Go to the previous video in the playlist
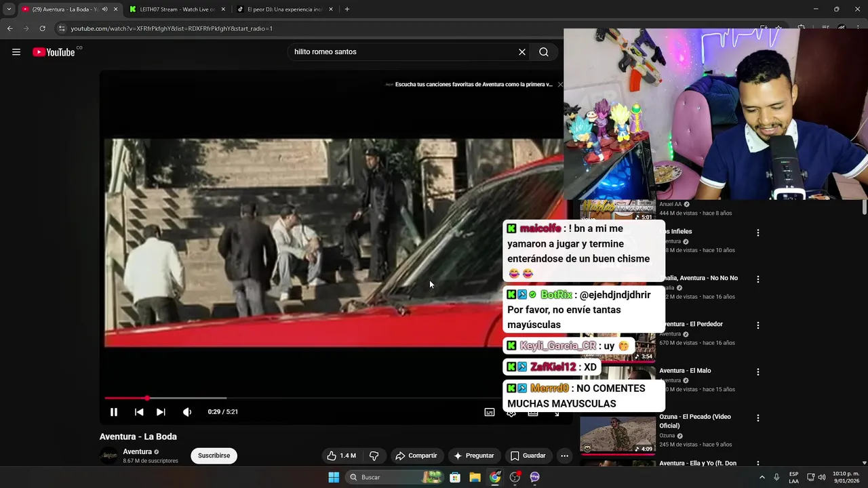This screenshot has width=868, height=488. pyautogui.click(x=139, y=412)
